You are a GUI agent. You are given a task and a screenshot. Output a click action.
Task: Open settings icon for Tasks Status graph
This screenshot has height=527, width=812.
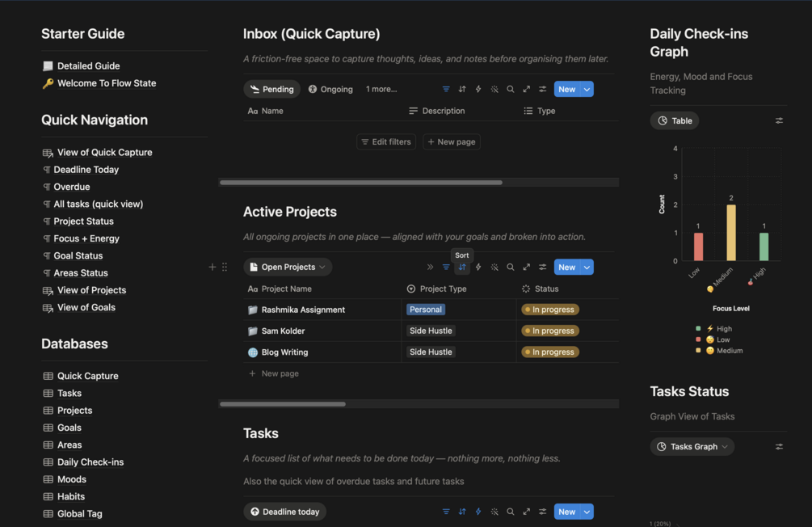779,447
